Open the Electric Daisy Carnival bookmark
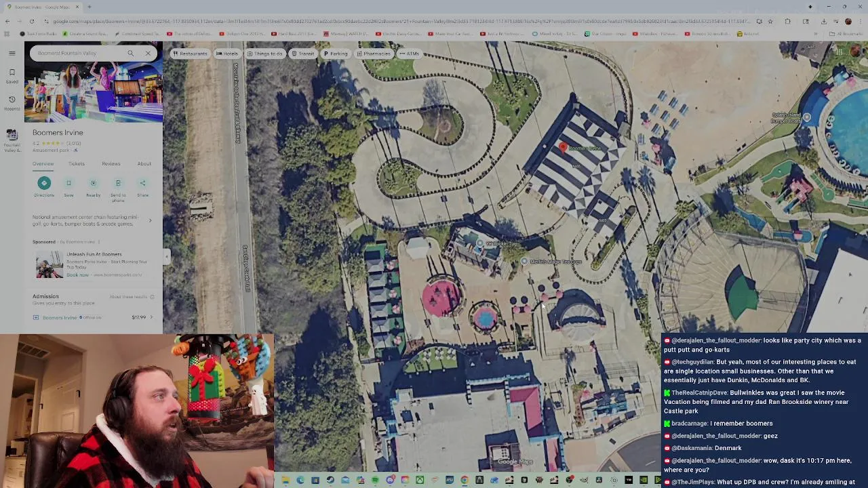868x488 pixels. click(400, 33)
